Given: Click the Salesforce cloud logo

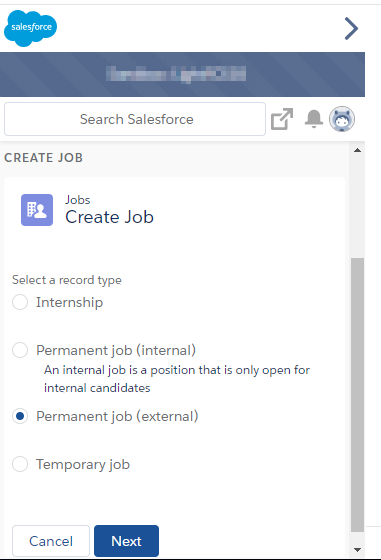Looking at the screenshot, I should (30, 28).
